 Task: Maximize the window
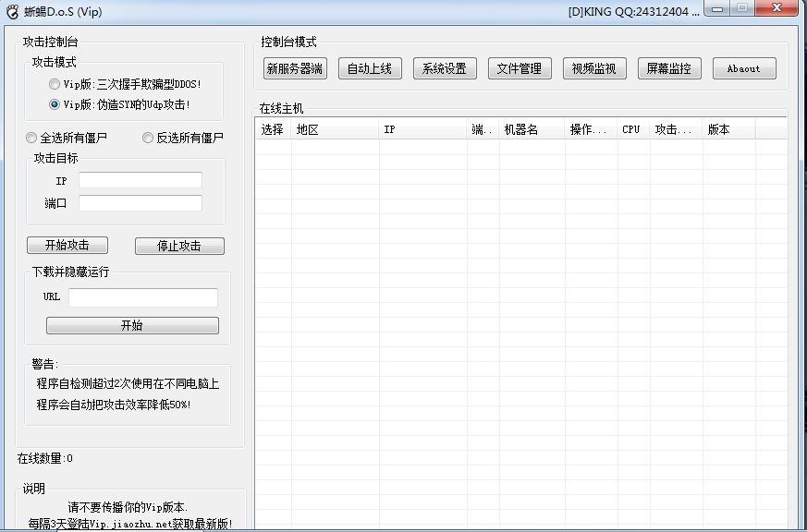(741, 8)
